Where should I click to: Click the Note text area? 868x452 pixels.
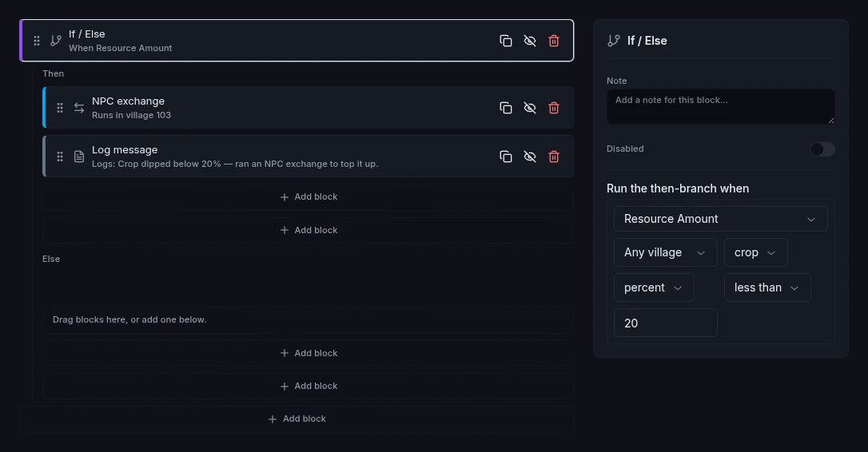[720, 106]
